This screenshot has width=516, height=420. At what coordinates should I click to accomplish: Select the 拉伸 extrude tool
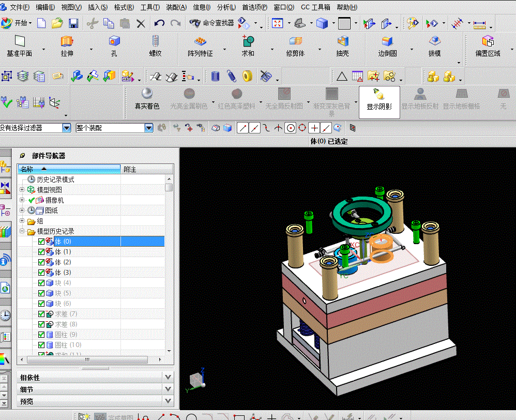67,46
